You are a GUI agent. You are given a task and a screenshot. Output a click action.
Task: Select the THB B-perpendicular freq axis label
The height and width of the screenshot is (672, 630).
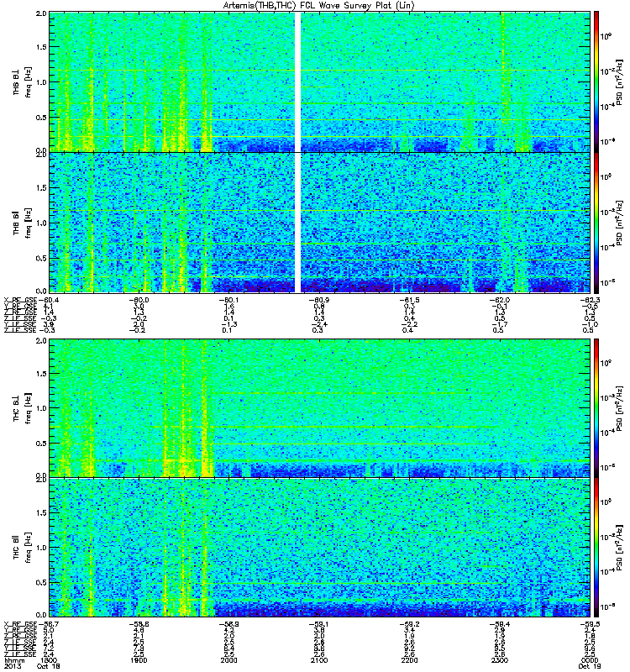click(23, 81)
